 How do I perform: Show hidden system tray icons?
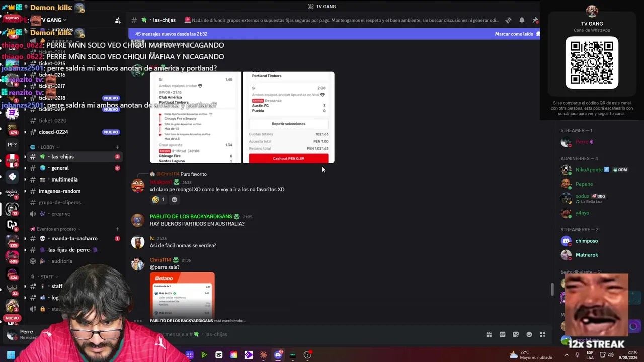[567, 355]
